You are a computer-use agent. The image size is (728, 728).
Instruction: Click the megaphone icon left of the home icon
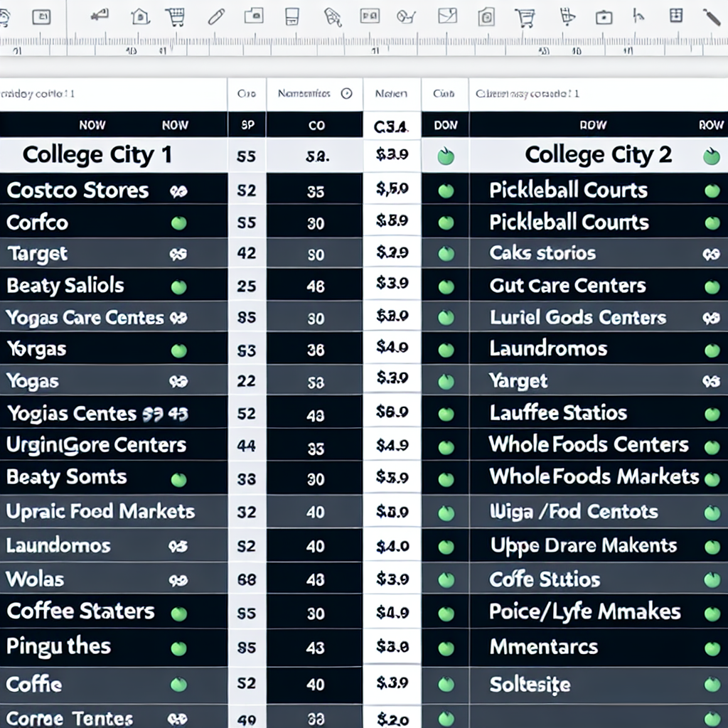[100, 16]
